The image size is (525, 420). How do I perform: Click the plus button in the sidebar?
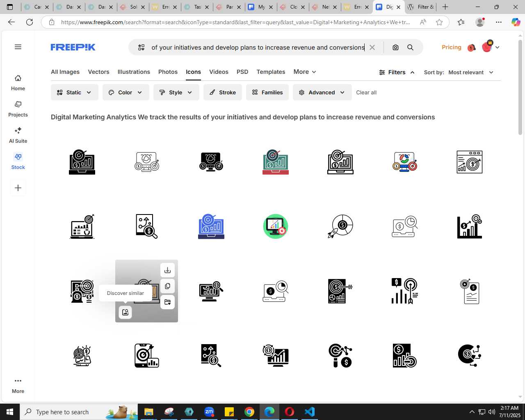18,188
